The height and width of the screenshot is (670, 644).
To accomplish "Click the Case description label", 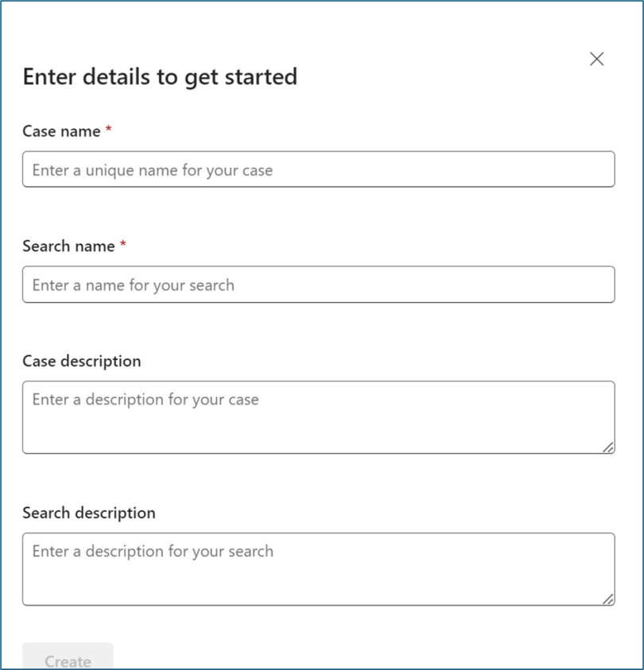I will 82,361.
